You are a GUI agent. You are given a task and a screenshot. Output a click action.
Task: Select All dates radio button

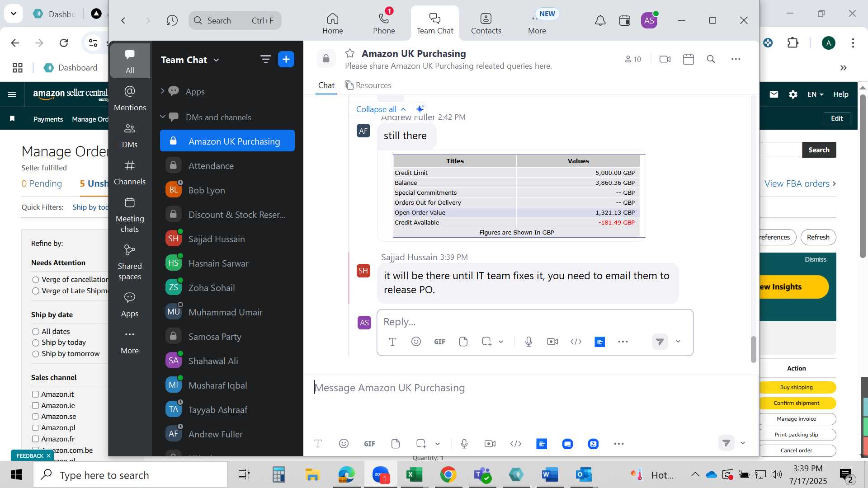point(36,332)
